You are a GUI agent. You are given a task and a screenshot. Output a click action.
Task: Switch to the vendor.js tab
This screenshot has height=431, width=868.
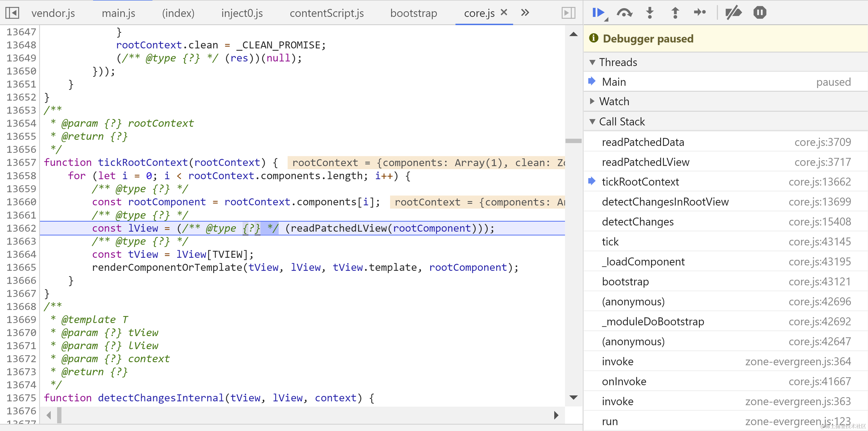tap(53, 13)
